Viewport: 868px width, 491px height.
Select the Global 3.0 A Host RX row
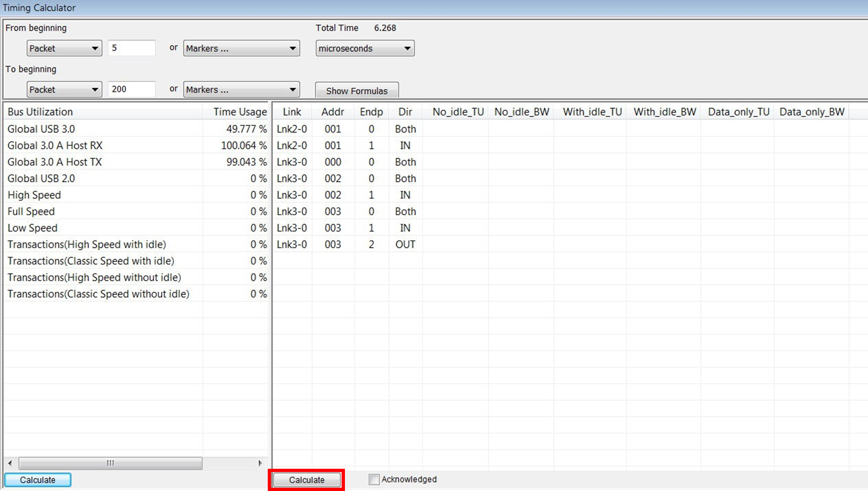[x=136, y=145]
